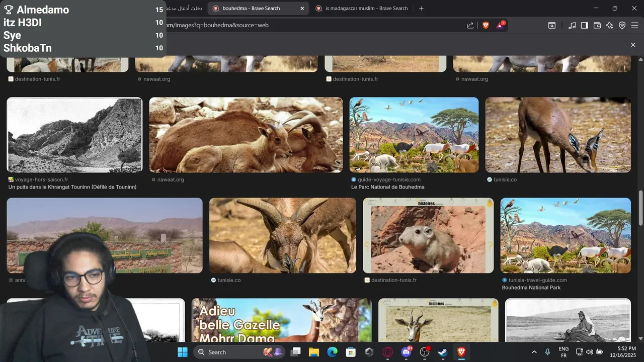This screenshot has height=362, width=644.
Task: Open the resting Barbary sheep image from nawaat.org
Action: pos(246,135)
